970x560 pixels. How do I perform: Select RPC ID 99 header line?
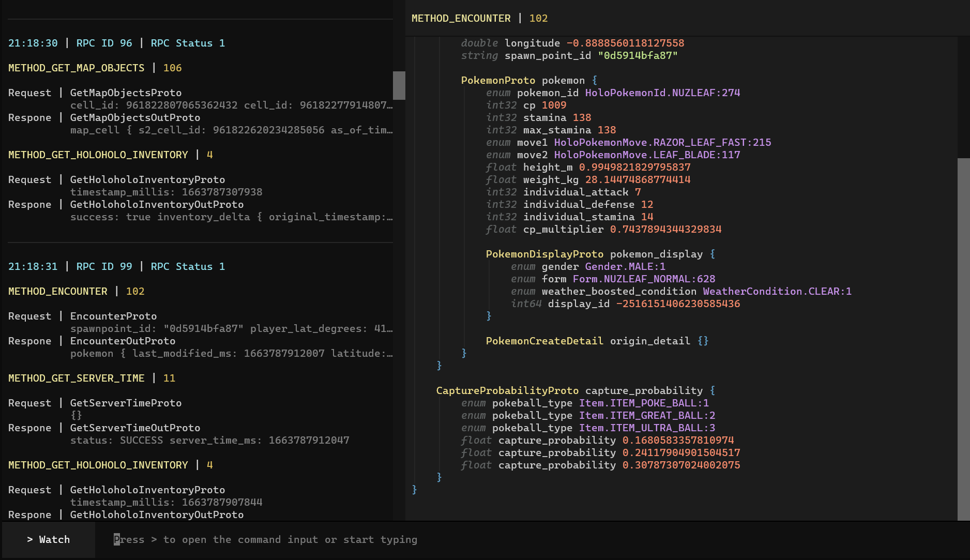point(117,266)
